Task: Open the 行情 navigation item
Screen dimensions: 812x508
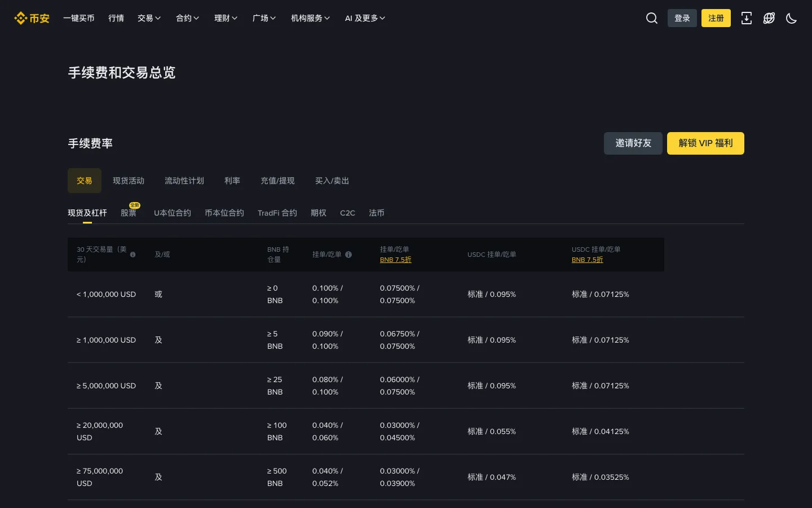Action: [116, 18]
